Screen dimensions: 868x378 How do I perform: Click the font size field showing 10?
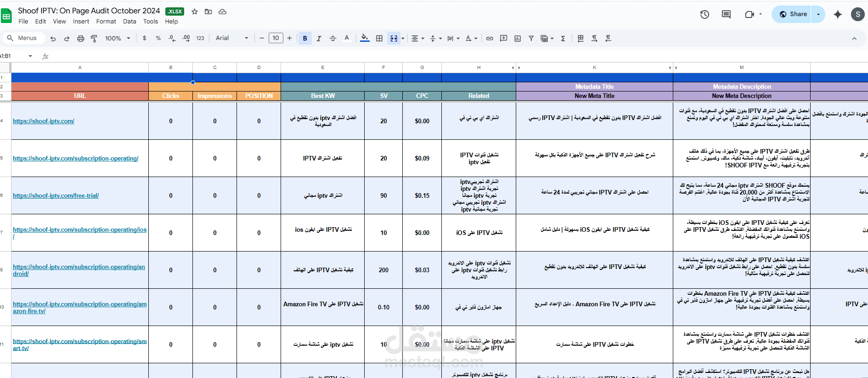click(x=276, y=38)
